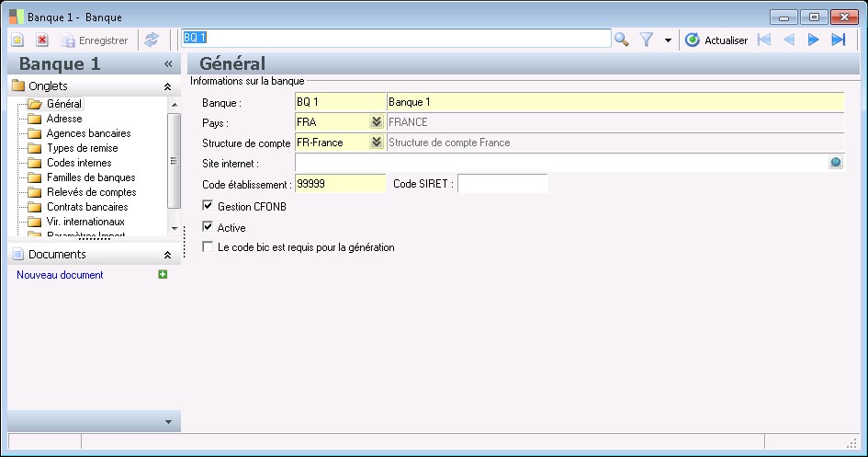Open the Types de remise tab
Viewport: 868px width, 457px height.
[82, 148]
